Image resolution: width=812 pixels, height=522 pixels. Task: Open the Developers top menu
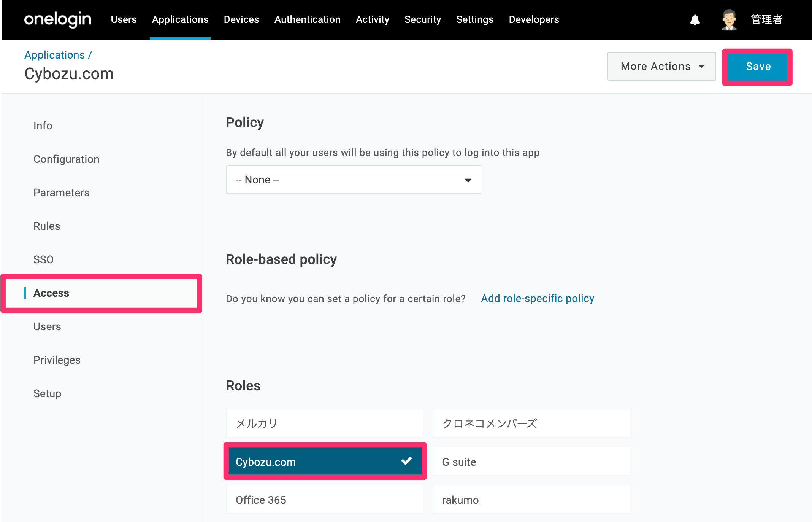tap(534, 19)
